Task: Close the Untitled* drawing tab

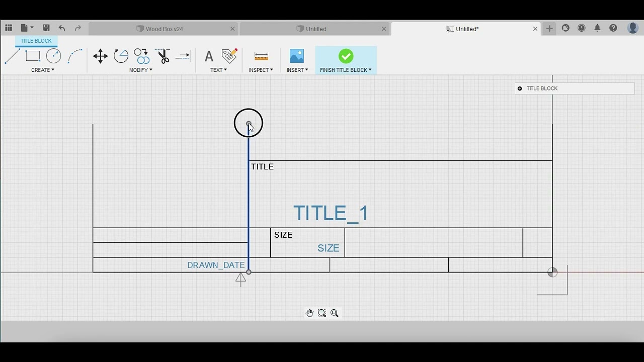Action: pos(535,29)
